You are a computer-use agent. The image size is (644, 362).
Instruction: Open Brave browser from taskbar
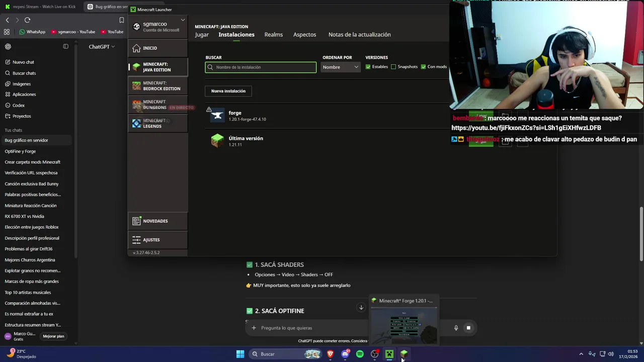330,354
